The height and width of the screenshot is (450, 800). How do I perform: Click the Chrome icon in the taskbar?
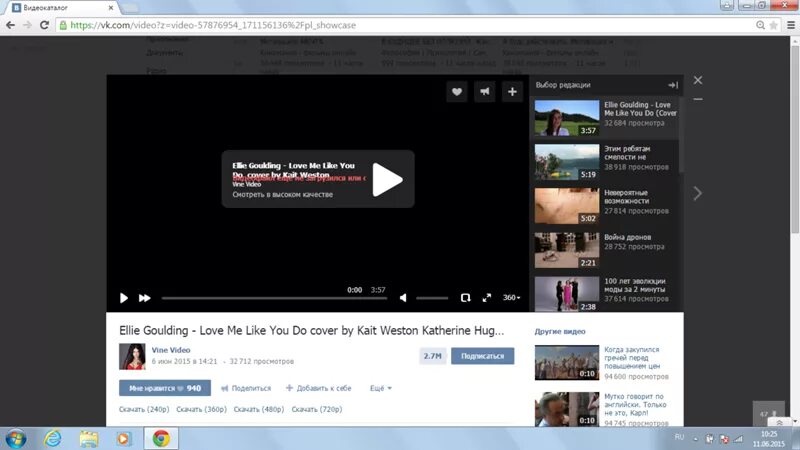click(161, 439)
